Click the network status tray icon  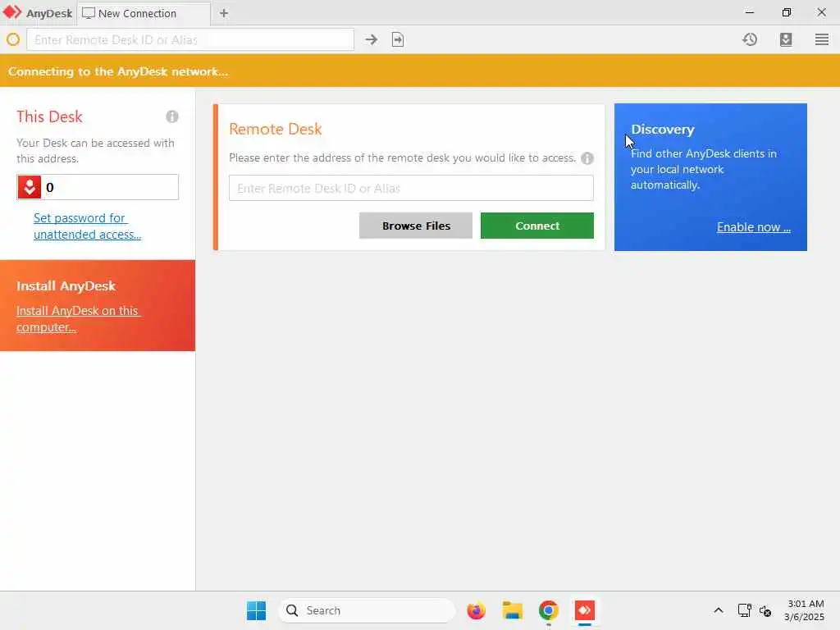pyautogui.click(x=744, y=610)
